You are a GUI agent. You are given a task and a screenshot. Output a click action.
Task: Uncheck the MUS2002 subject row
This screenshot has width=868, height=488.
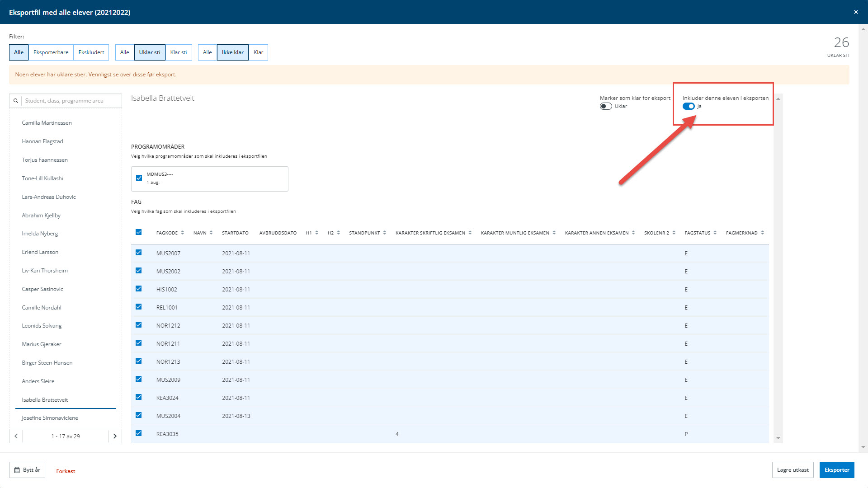point(139,271)
